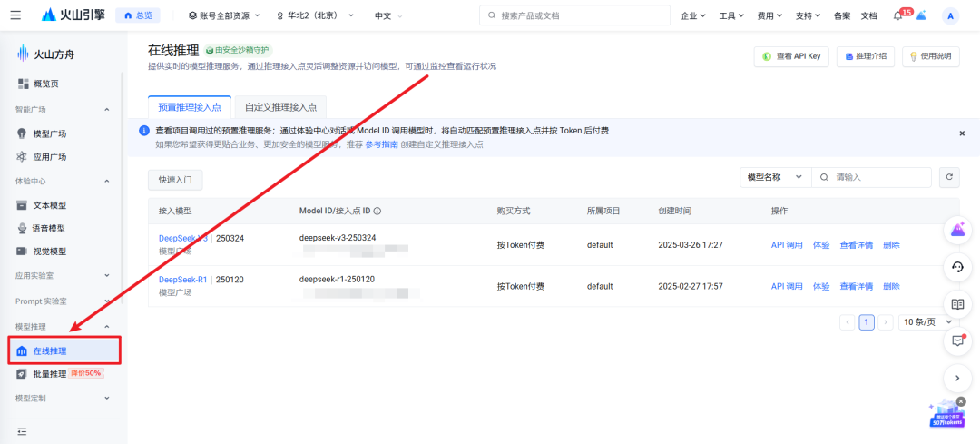The width and height of the screenshot is (980, 444).
Task: Click 删除 for deepseek-v3-250324
Action: tap(891, 245)
